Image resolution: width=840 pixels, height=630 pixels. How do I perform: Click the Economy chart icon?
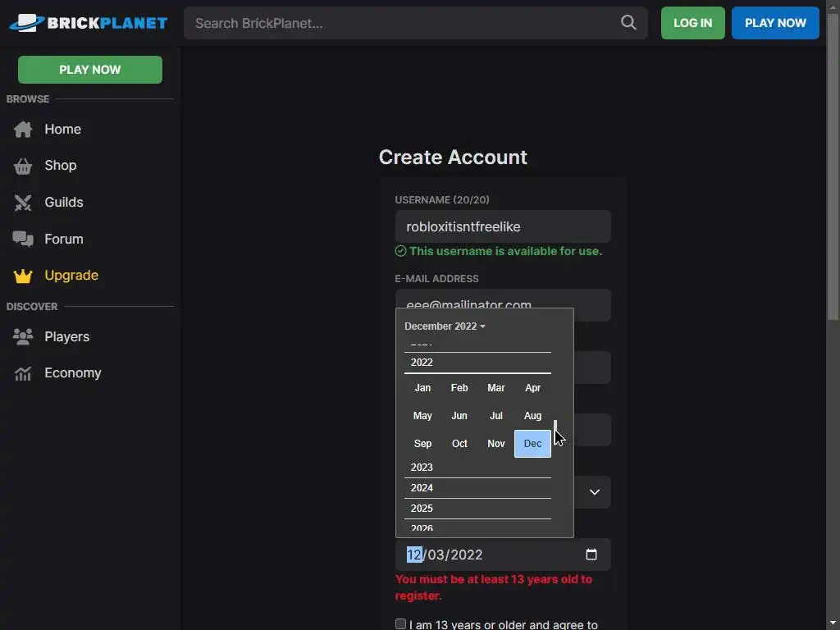[x=23, y=373]
